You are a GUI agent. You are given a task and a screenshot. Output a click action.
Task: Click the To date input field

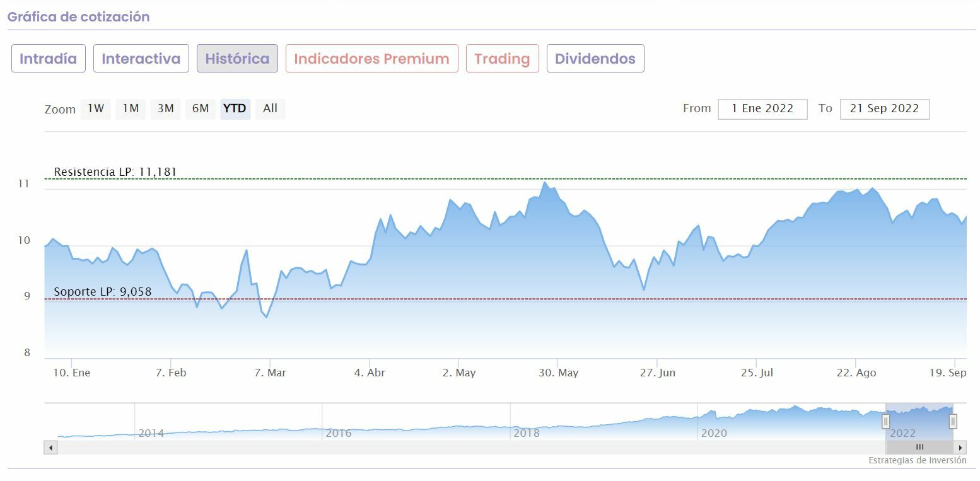(x=884, y=108)
